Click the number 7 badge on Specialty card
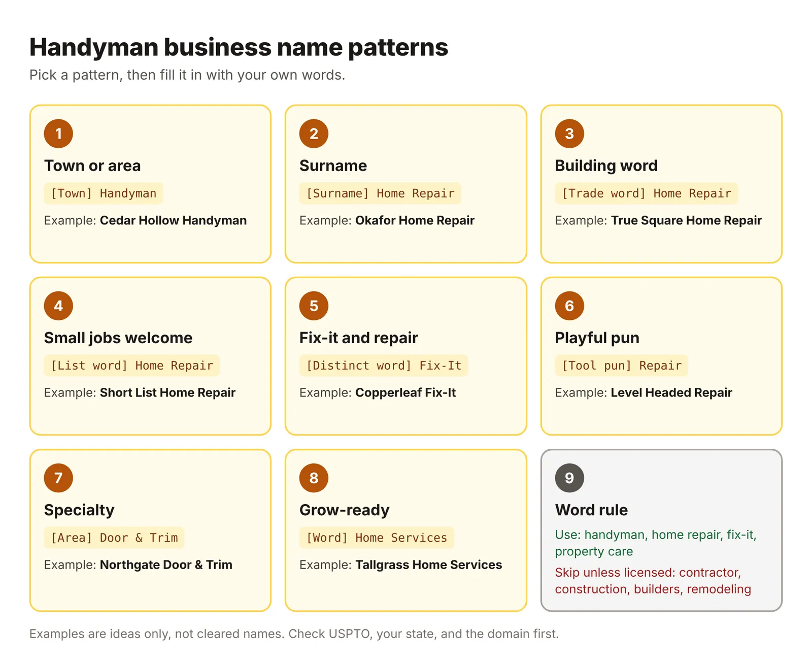Image resolution: width=812 pixels, height=666 pixels. click(58, 478)
